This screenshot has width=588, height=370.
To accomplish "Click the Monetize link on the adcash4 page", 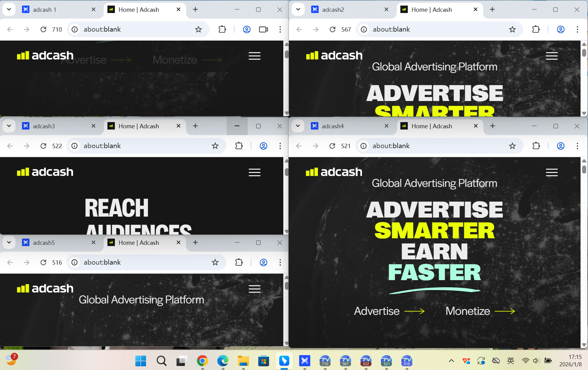I will (468, 311).
